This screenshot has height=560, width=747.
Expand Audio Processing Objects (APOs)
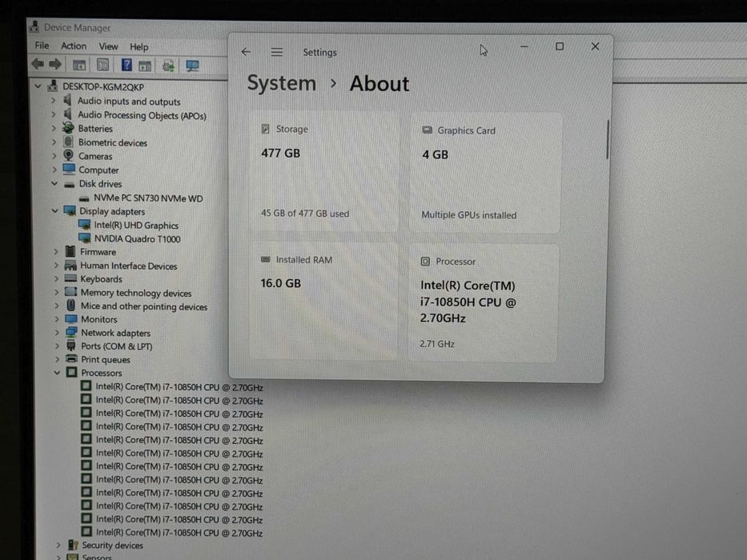coord(54,114)
